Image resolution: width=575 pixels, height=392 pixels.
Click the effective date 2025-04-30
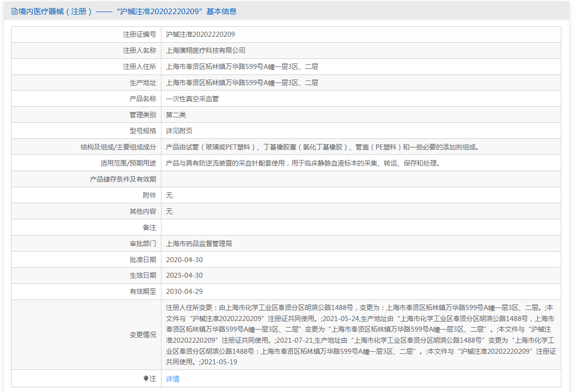point(184,275)
